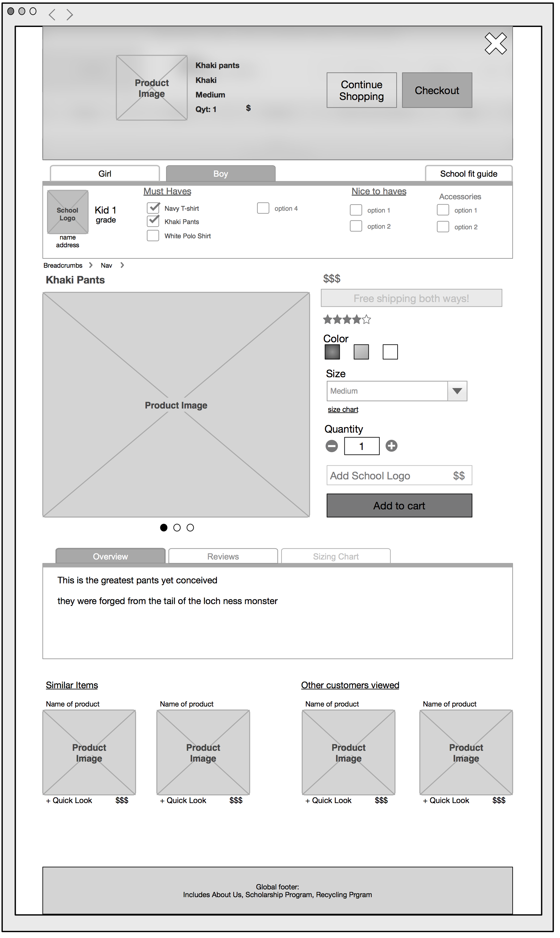Close the cart overlay with the X icon
This screenshot has width=560, height=938.
click(x=496, y=43)
